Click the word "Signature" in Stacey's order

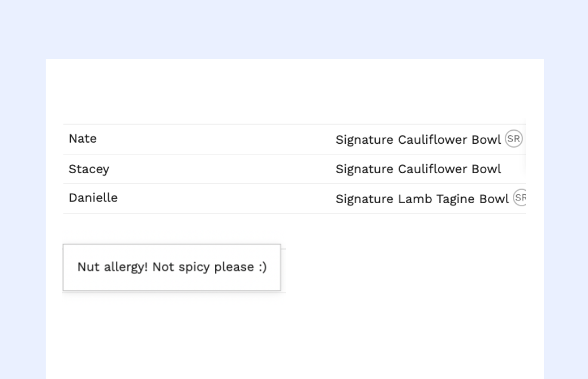364,169
